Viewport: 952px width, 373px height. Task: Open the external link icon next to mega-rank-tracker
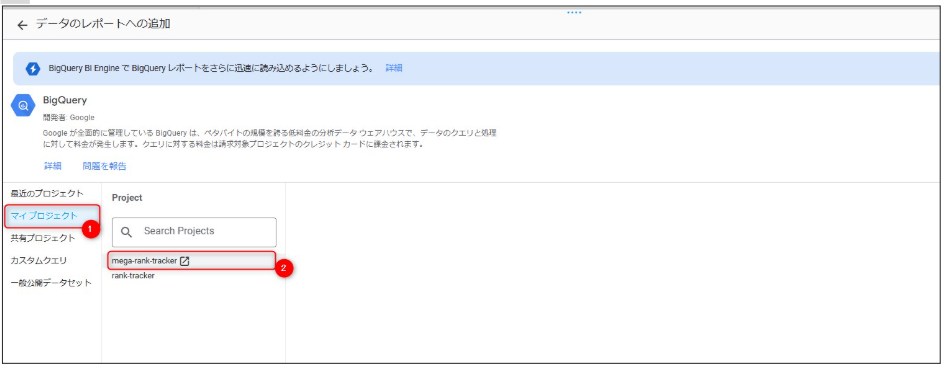(x=185, y=261)
